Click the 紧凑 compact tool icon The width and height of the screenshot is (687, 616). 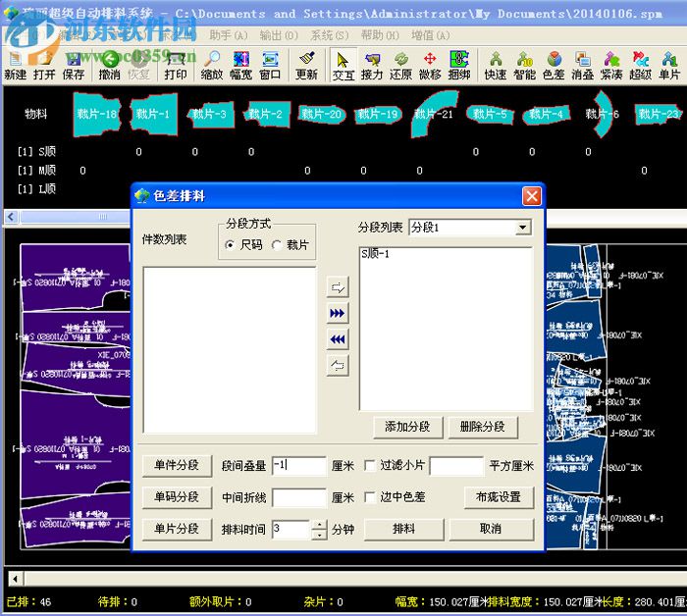(x=611, y=66)
